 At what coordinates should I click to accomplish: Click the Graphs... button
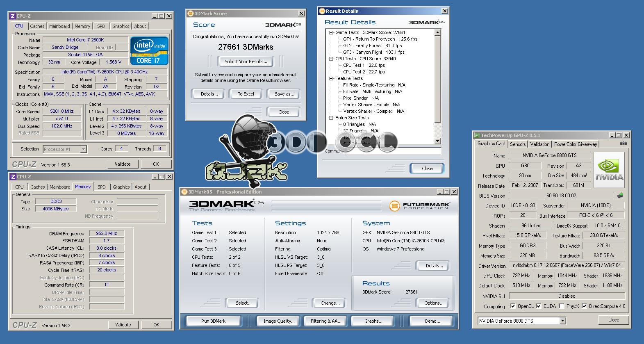373,321
